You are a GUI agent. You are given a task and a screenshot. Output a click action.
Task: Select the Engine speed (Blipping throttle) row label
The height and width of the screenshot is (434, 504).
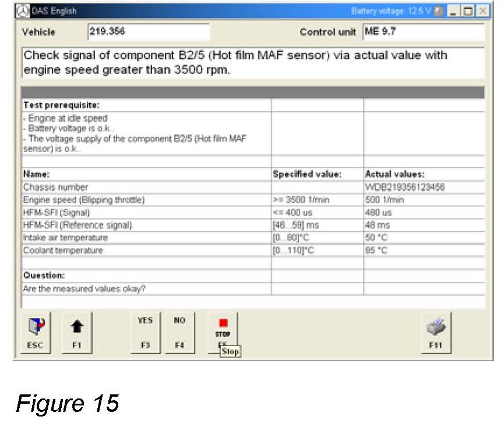coord(83,200)
